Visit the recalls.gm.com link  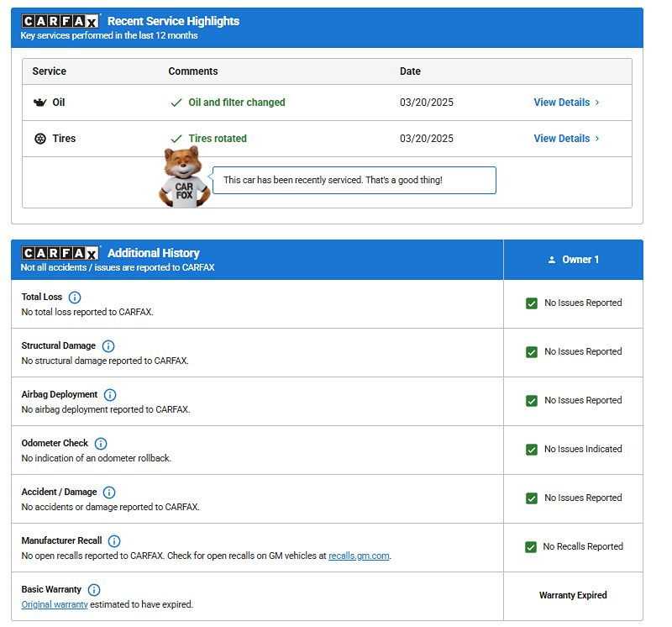(360, 556)
